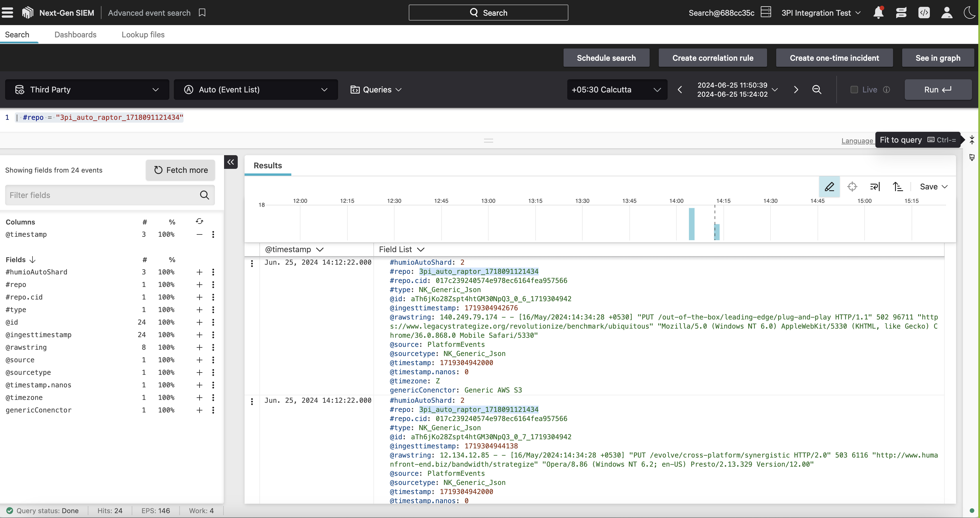Toggle dark mode moon icon
Viewport: 980px width, 518px height.
(970, 13)
